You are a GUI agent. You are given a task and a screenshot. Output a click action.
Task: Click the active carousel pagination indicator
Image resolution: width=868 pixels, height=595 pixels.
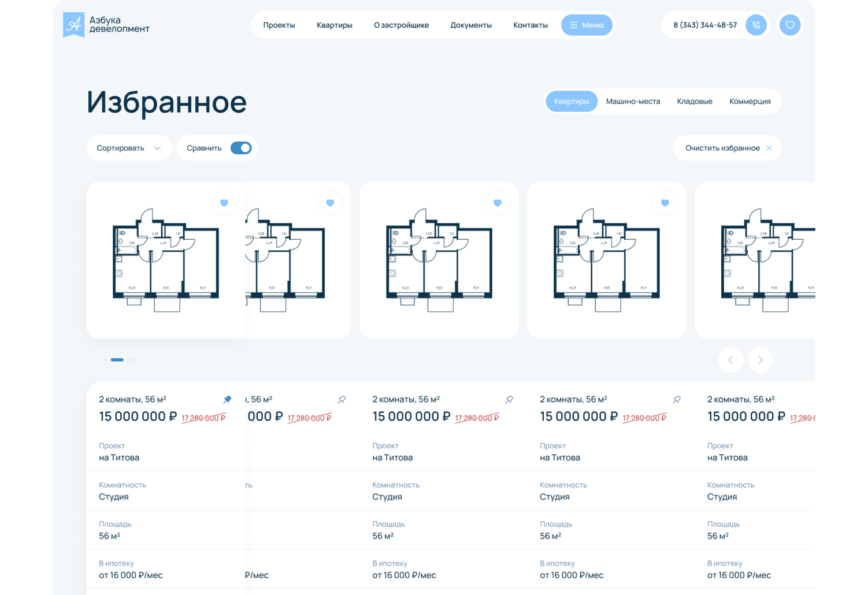(x=117, y=360)
